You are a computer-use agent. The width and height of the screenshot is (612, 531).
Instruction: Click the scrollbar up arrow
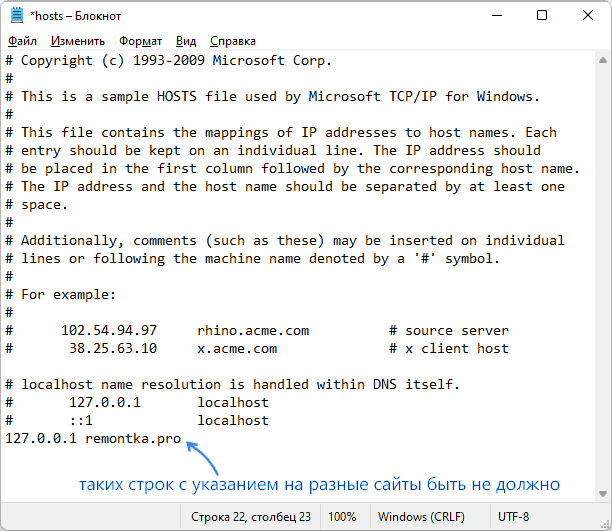[x=603, y=60]
